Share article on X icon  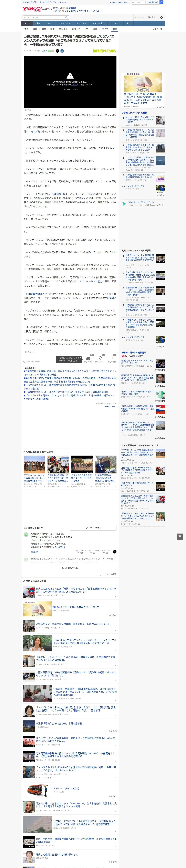(x=57, y=51)
